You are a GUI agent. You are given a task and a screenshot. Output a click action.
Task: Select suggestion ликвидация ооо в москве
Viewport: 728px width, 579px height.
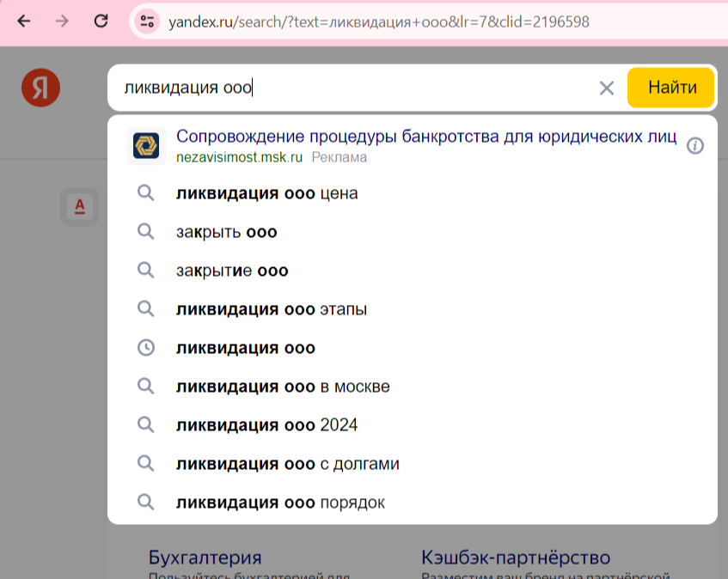283,387
